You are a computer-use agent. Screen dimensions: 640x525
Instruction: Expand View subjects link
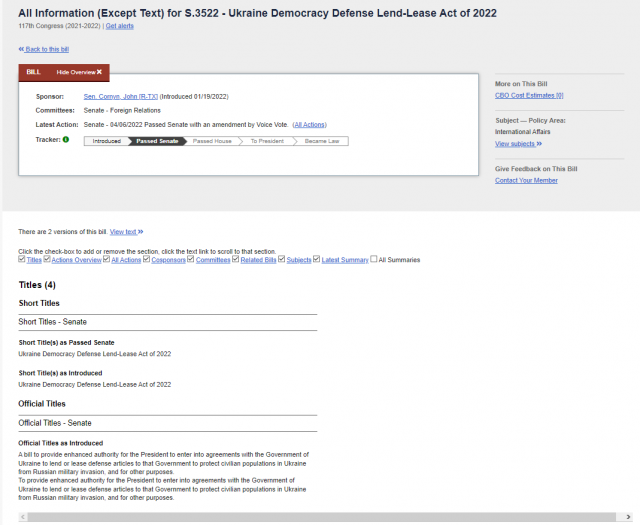518,144
